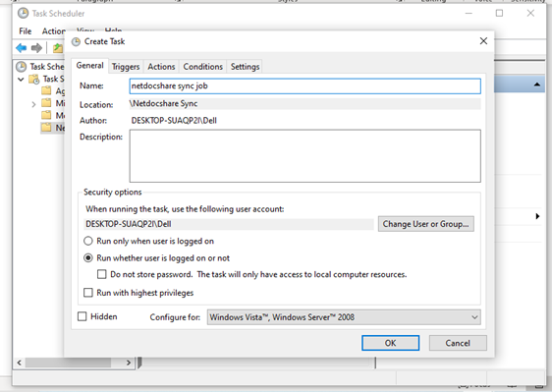Switch to the Triggers tab

[x=126, y=67]
